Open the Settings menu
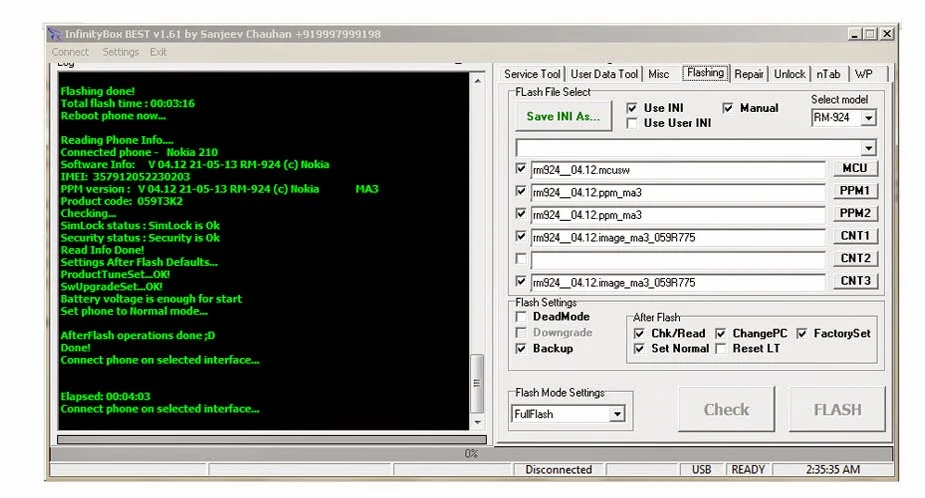 pos(120,52)
